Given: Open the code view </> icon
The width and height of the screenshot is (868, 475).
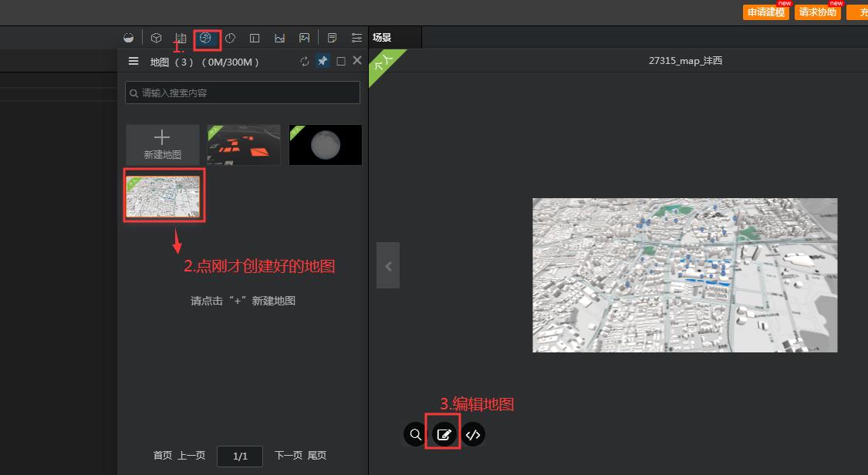Looking at the screenshot, I should (473, 433).
